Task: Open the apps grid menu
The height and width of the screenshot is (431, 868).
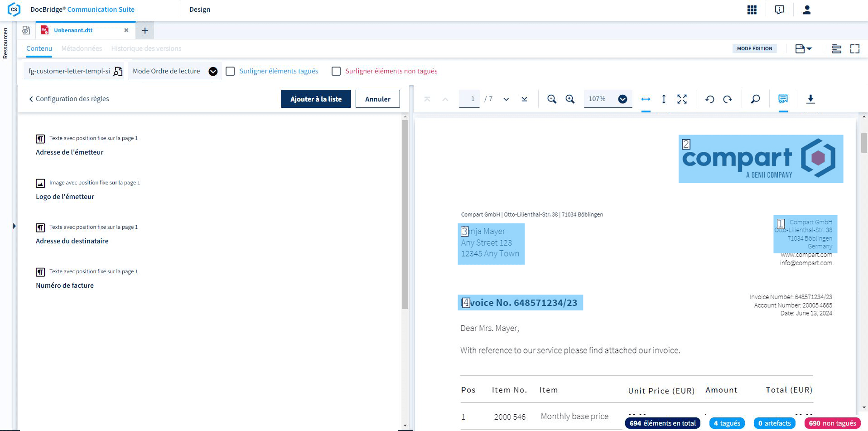Action: click(x=752, y=10)
